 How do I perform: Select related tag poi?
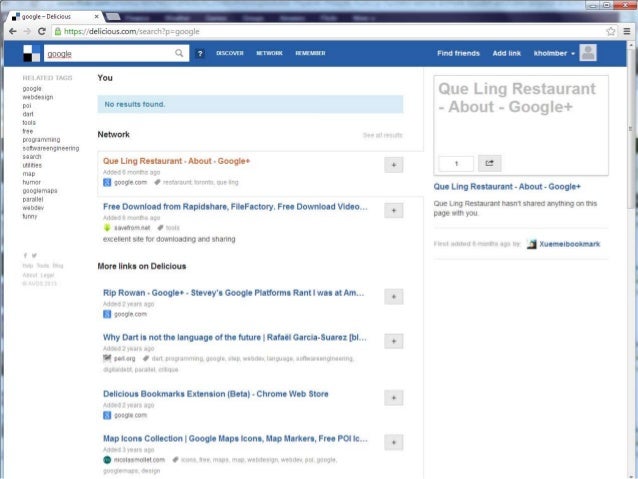pyautogui.click(x=27, y=106)
